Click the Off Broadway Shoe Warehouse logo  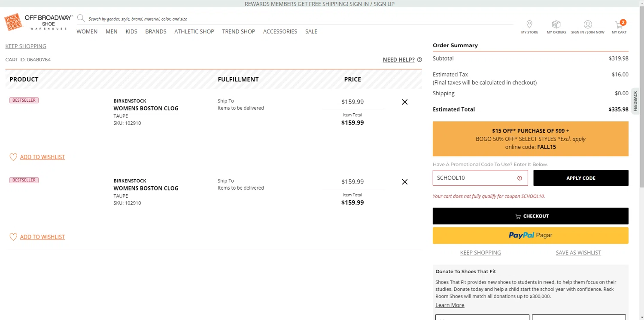[49, 22]
